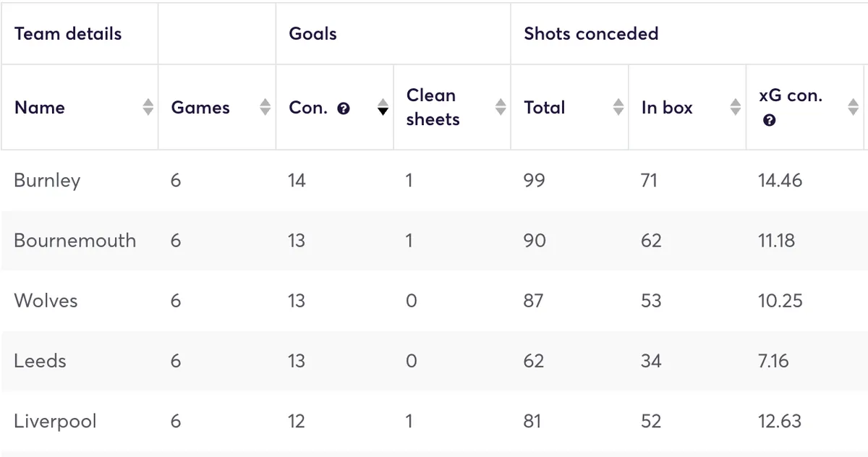The width and height of the screenshot is (868, 457).
Task: Click the help icon below xG con. label
Action: 769,119
